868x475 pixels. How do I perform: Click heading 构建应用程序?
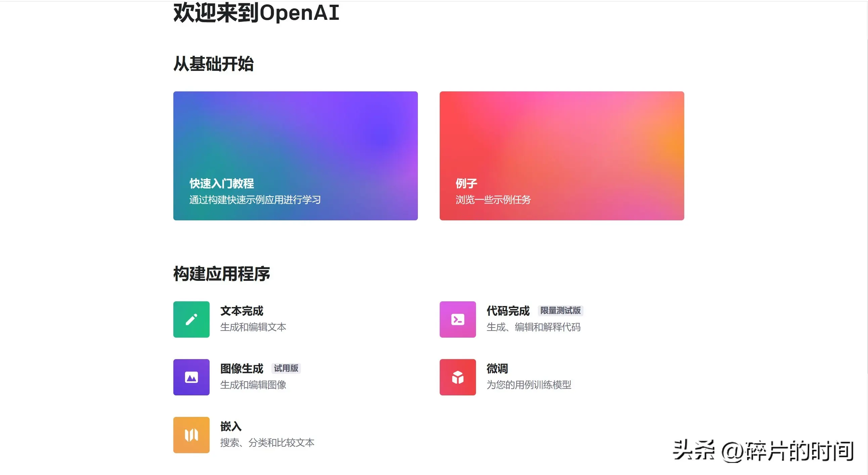point(222,273)
